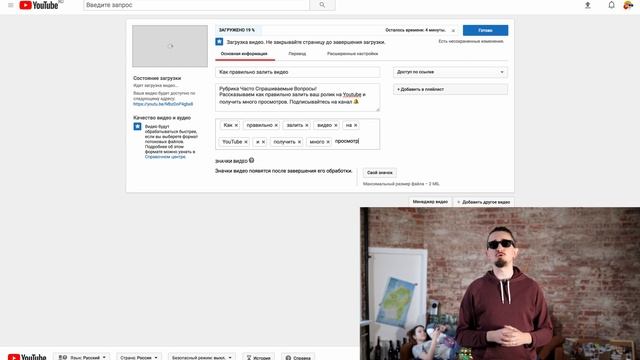Open the Справочном центре link
The height and width of the screenshot is (360, 640).
165,157
